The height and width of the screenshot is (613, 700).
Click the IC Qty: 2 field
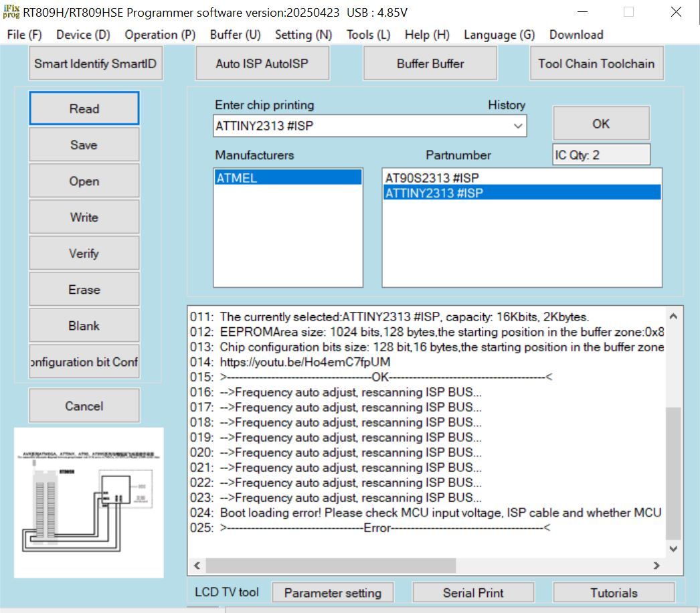601,155
